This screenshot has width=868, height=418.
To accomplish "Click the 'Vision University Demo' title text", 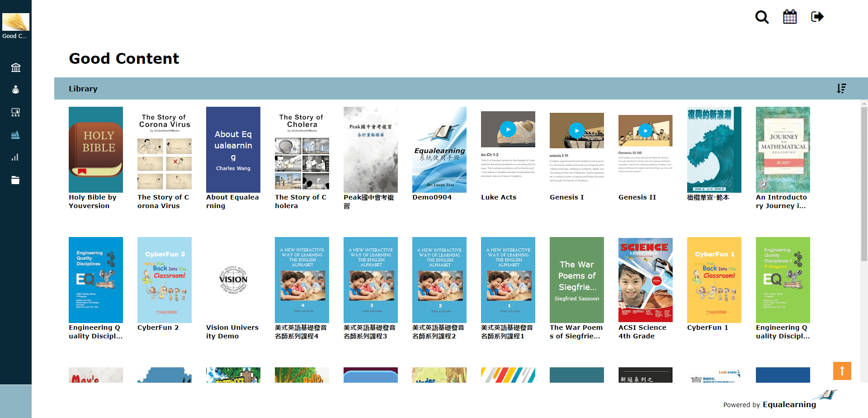I will 232,332.
